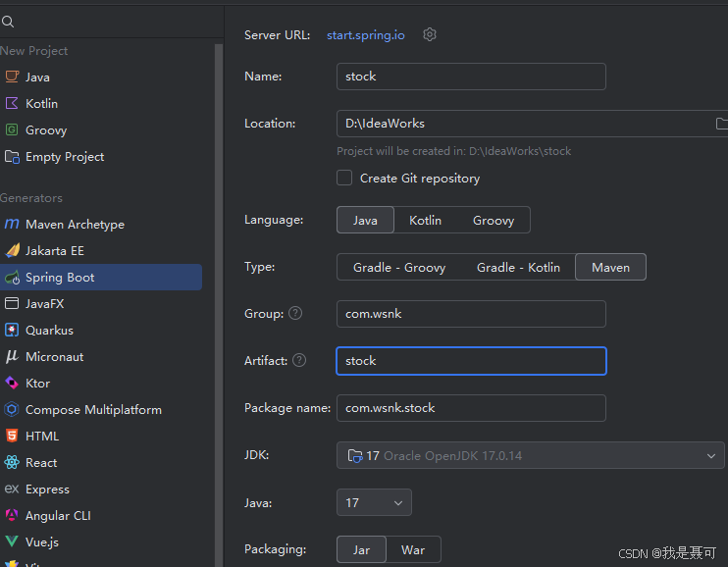Click the Java cup icon
The width and height of the screenshot is (728, 567).
point(12,77)
